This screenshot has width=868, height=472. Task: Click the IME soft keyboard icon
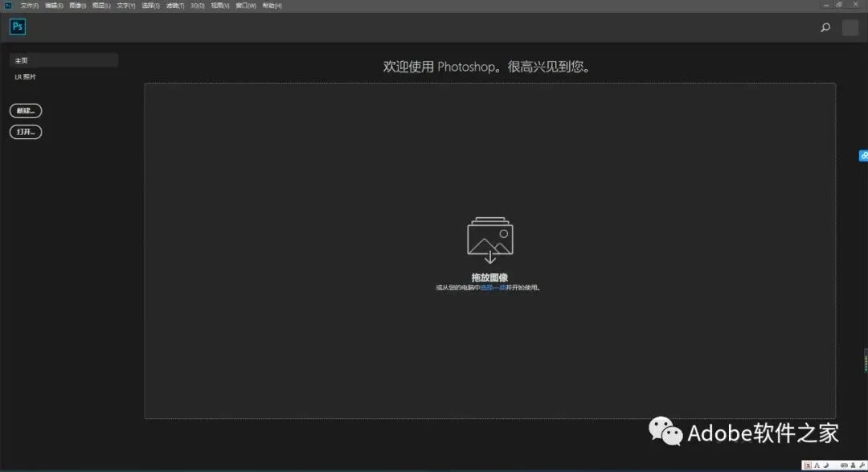click(844, 466)
